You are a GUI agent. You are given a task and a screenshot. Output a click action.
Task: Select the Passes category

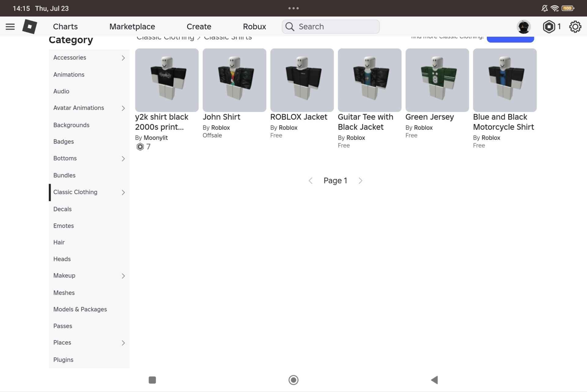89,326
